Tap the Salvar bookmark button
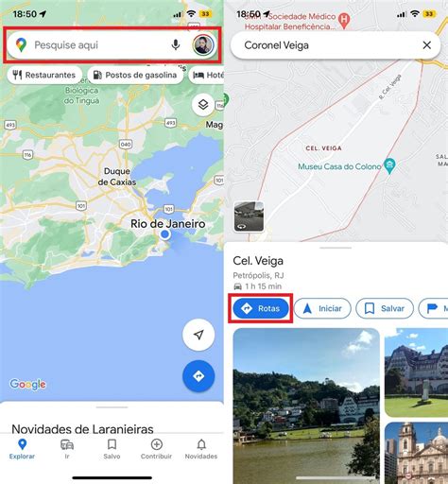This screenshot has width=448, height=484. tap(385, 308)
